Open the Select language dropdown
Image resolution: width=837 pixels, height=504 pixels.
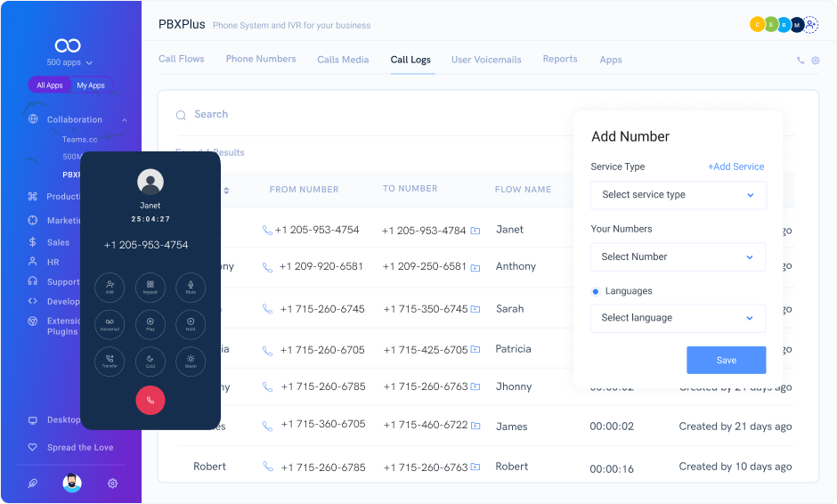tap(678, 318)
